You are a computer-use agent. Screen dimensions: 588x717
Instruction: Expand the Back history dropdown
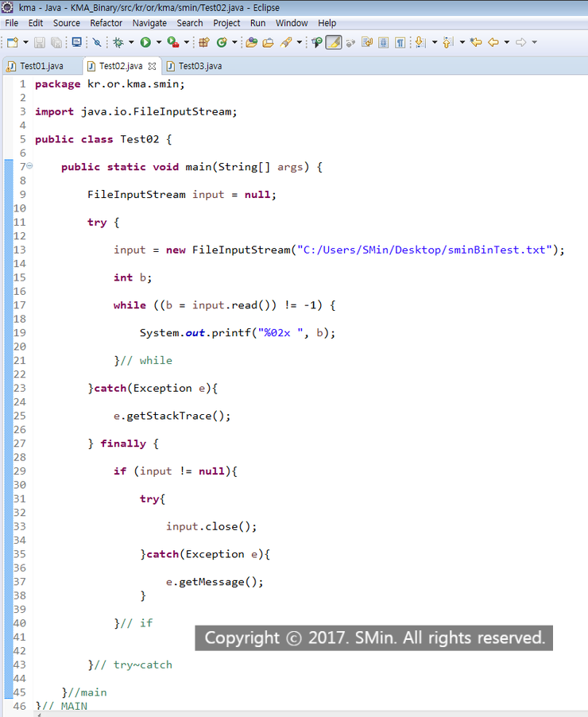507,42
